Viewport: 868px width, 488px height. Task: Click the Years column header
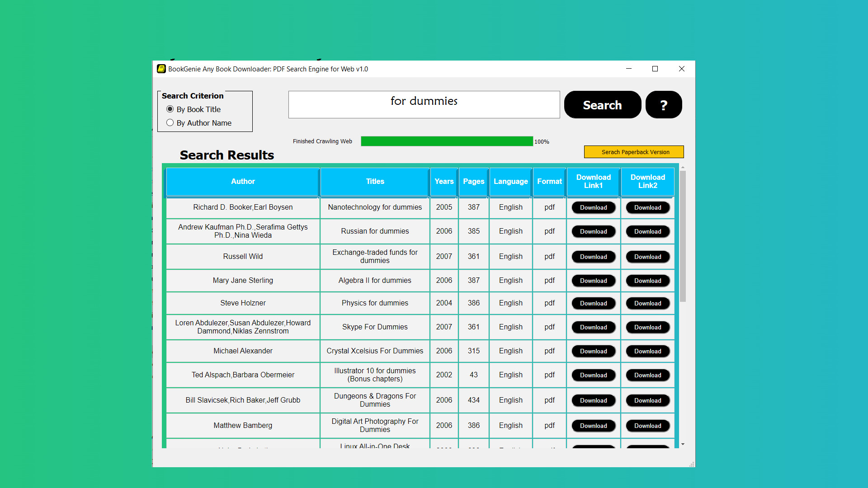coord(443,181)
